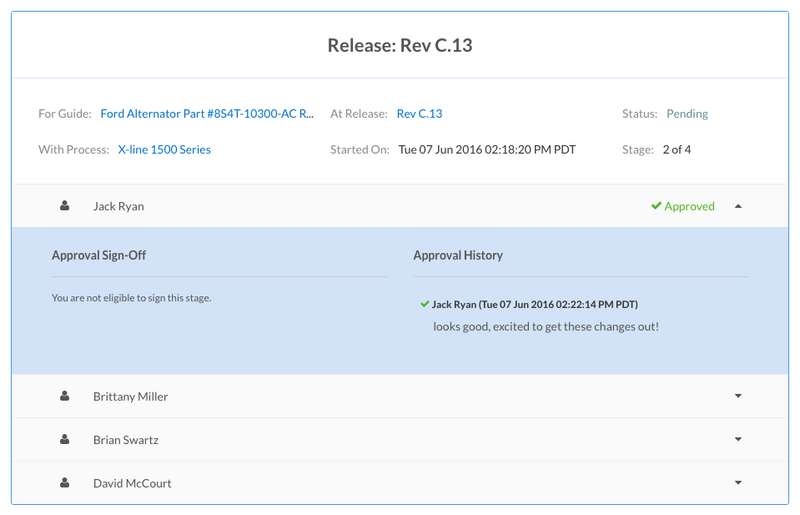This screenshot has width=800, height=515.
Task: Select the Brian Swartz name row
Action: (x=125, y=439)
